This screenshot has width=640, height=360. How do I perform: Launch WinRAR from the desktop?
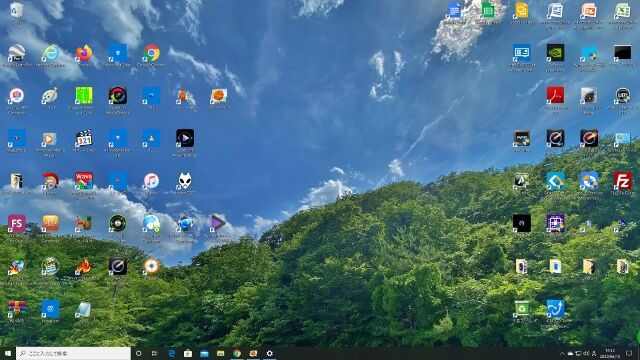(16, 309)
